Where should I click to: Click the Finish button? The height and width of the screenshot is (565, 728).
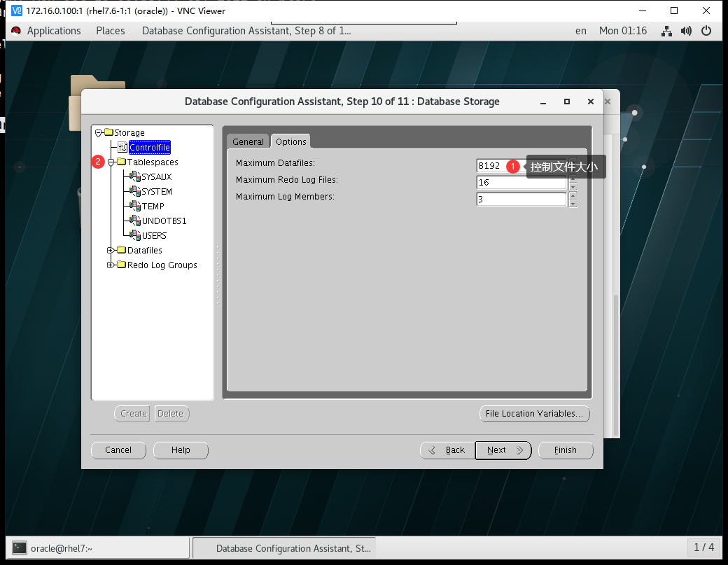(566, 450)
